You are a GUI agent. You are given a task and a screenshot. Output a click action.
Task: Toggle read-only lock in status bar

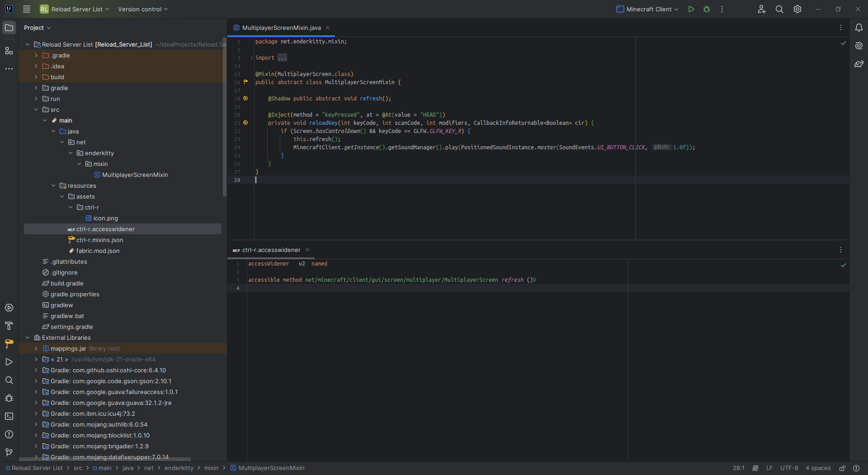tap(842, 468)
